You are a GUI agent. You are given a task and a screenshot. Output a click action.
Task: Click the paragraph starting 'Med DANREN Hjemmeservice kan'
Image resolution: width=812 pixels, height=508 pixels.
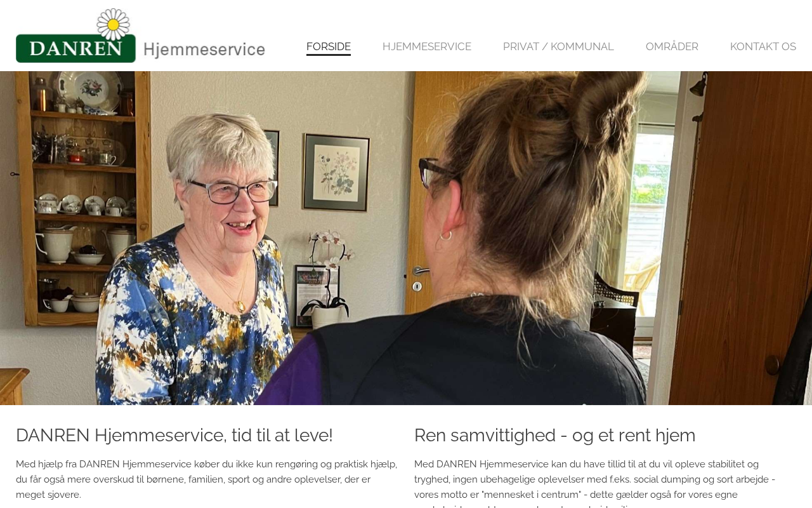pyautogui.click(x=596, y=483)
